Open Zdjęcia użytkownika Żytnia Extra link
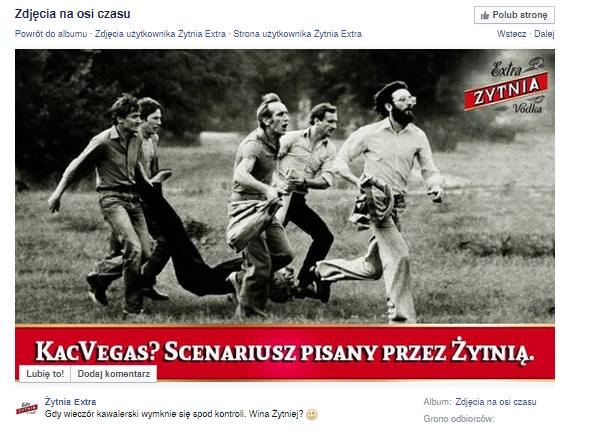 click(160, 34)
